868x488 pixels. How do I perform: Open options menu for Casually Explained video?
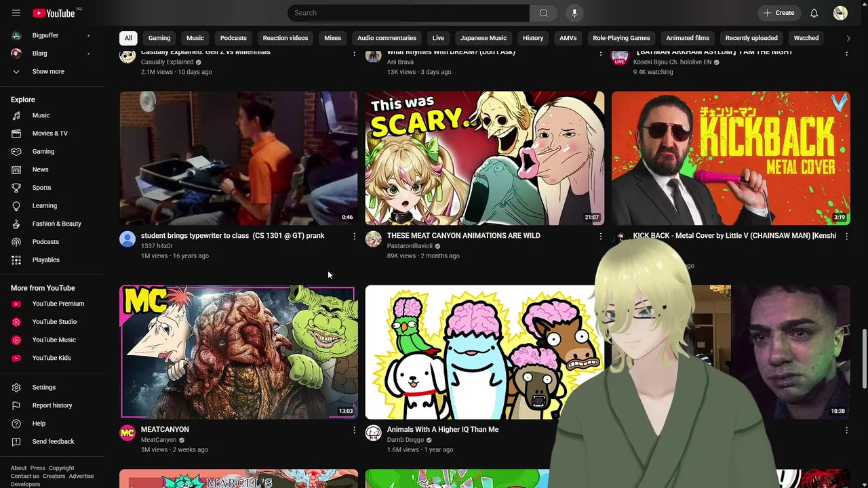point(354,53)
